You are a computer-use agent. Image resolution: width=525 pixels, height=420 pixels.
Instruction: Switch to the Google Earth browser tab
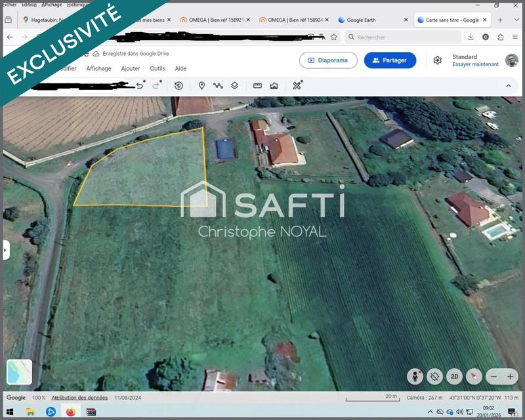click(361, 20)
